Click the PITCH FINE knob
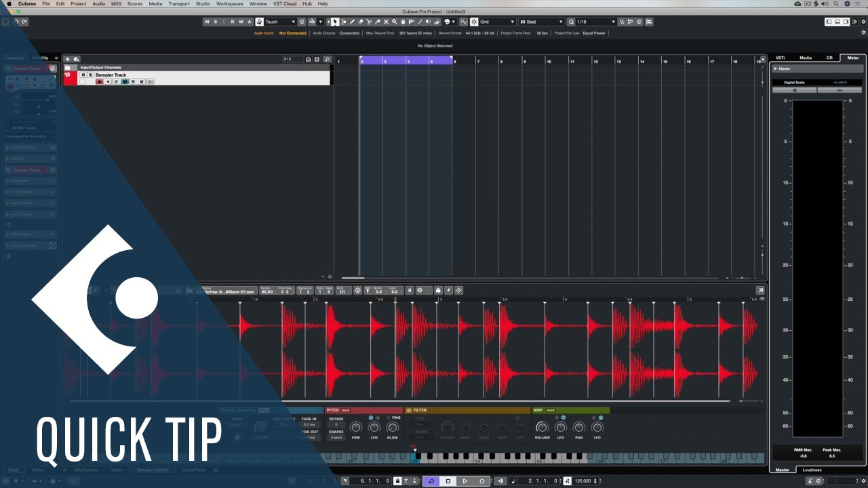The width and height of the screenshot is (868, 488). tap(356, 427)
